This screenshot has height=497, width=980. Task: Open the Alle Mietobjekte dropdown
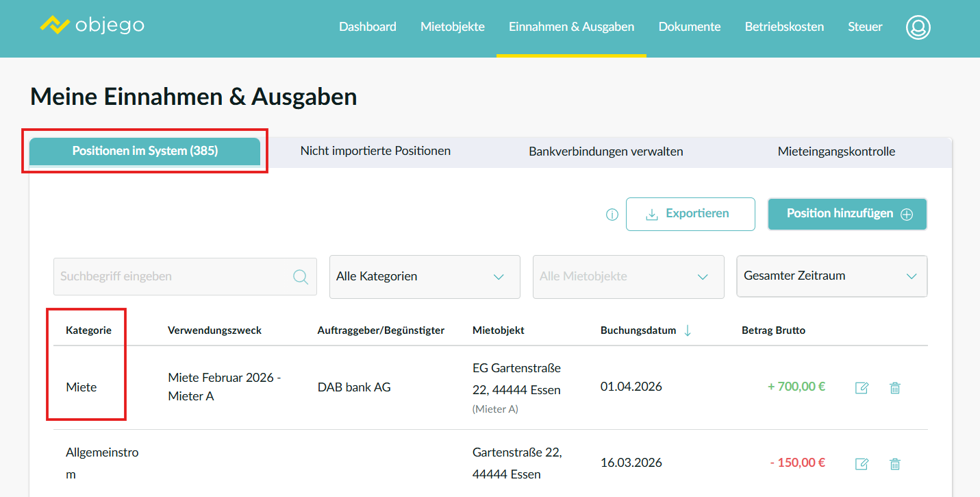click(x=628, y=277)
